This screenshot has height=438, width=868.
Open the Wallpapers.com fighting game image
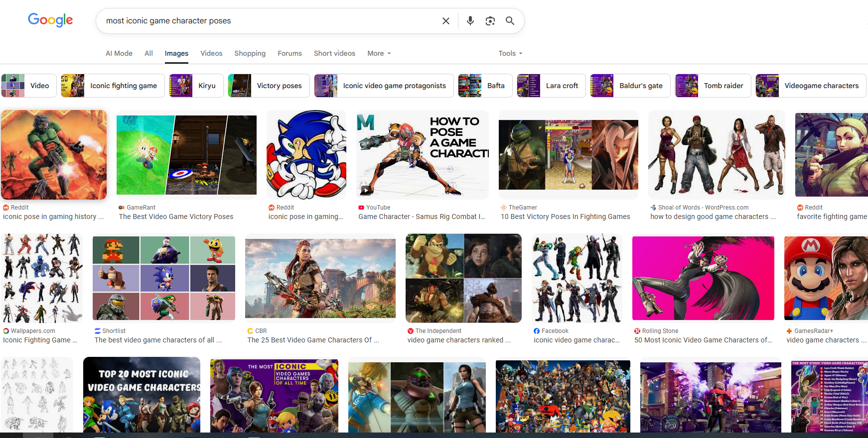tap(42, 278)
